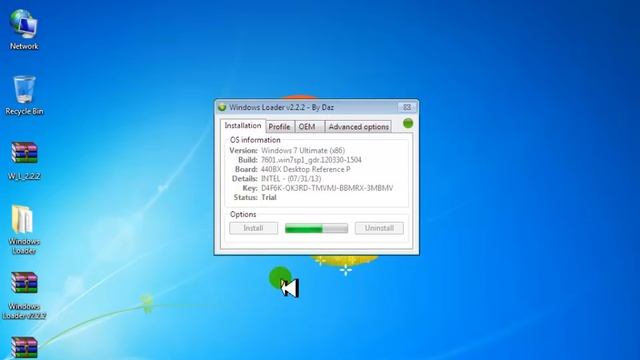Viewport: 640px width, 360px height.
Task: Select the WL_2.2.2 archive icon
Action: 24,160
